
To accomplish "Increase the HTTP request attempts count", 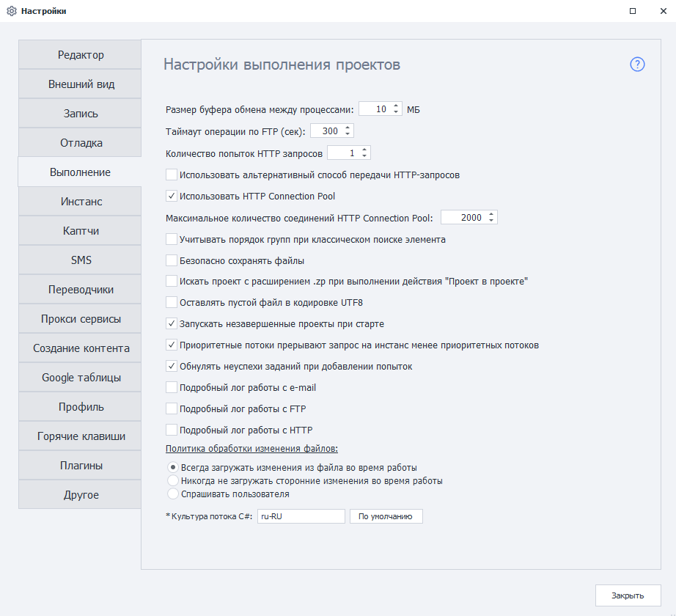I will pyautogui.click(x=364, y=150).
